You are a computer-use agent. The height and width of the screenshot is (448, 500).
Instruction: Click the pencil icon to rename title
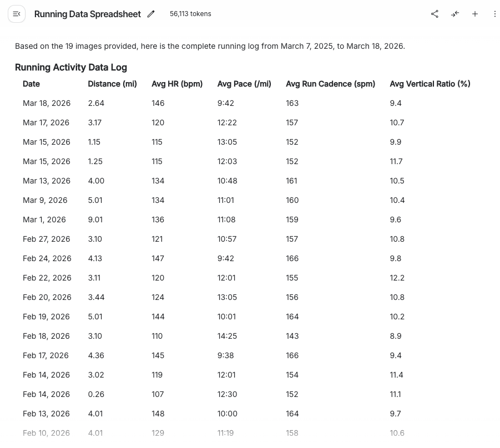[x=151, y=14]
